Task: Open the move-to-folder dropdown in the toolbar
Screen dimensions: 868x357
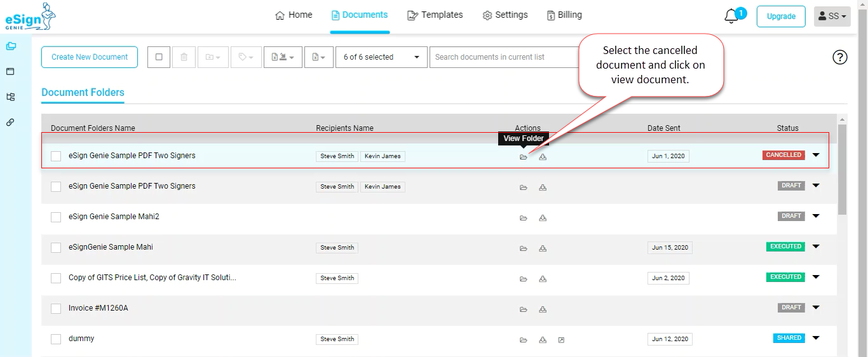Action: 213,57
